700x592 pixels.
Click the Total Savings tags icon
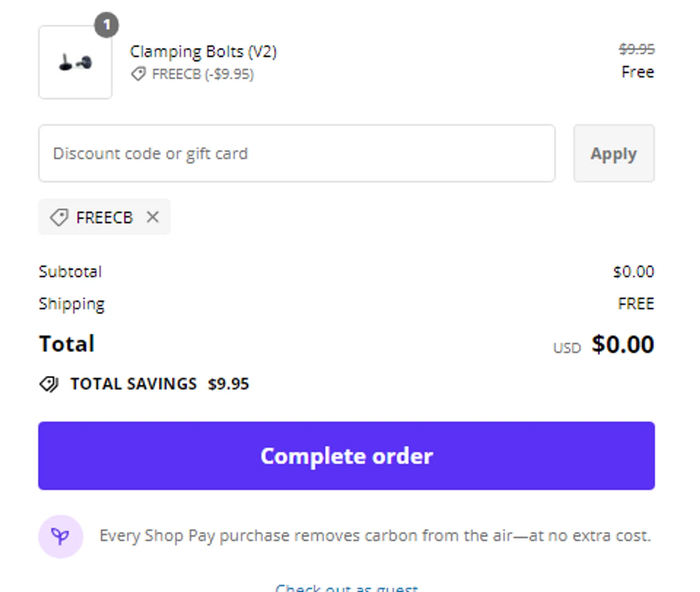tap(49, 384)
